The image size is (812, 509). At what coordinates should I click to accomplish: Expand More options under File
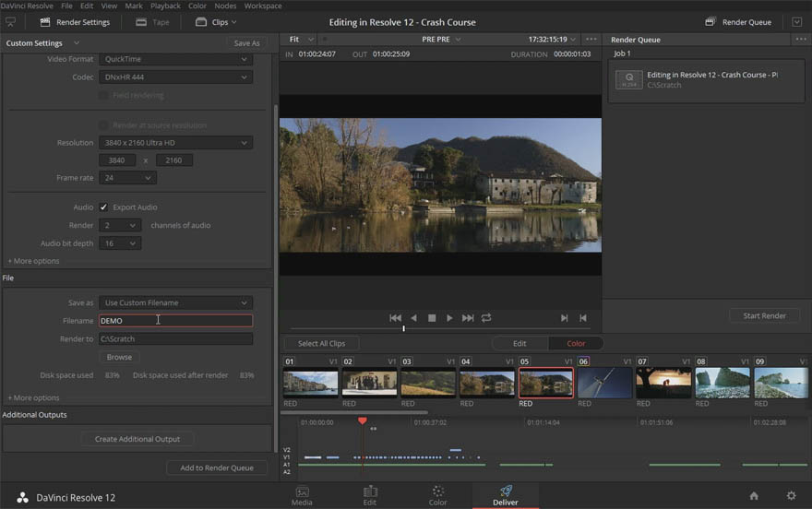point(33,398)
